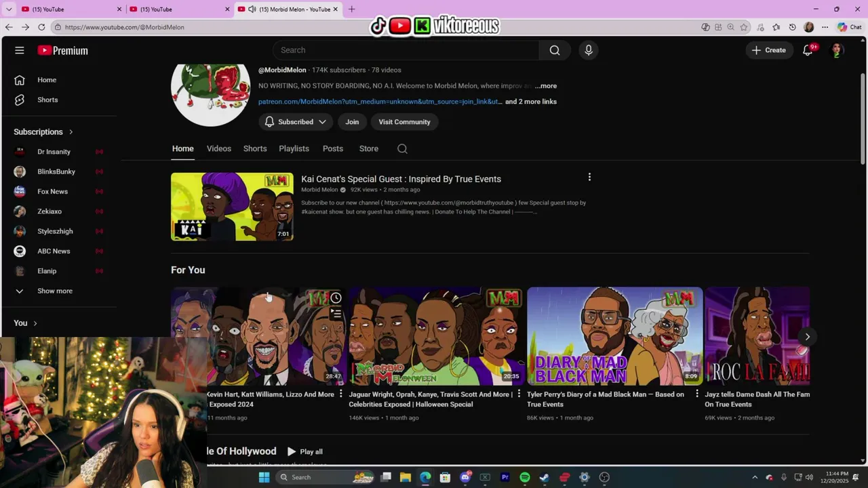Open the notifications bell with 9+ badge
The height and width of the screenshot is (488, 868).
tap(808, 50)
